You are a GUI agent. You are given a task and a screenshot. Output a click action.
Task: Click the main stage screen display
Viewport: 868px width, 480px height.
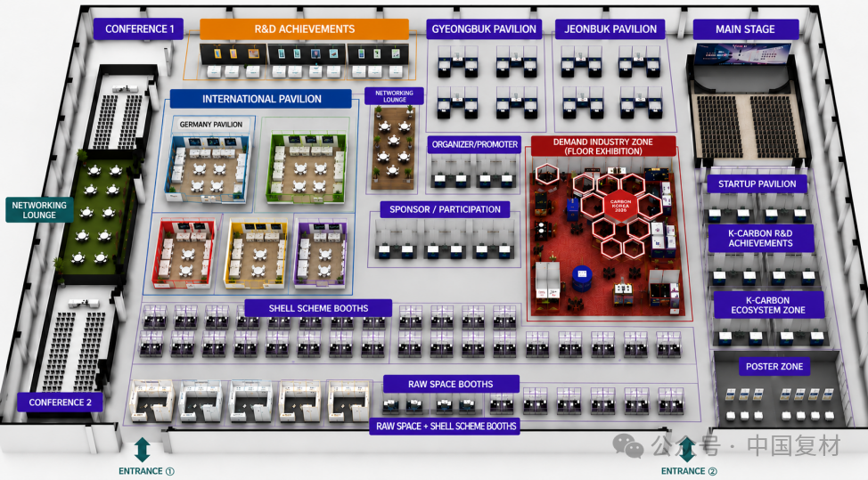742,55
